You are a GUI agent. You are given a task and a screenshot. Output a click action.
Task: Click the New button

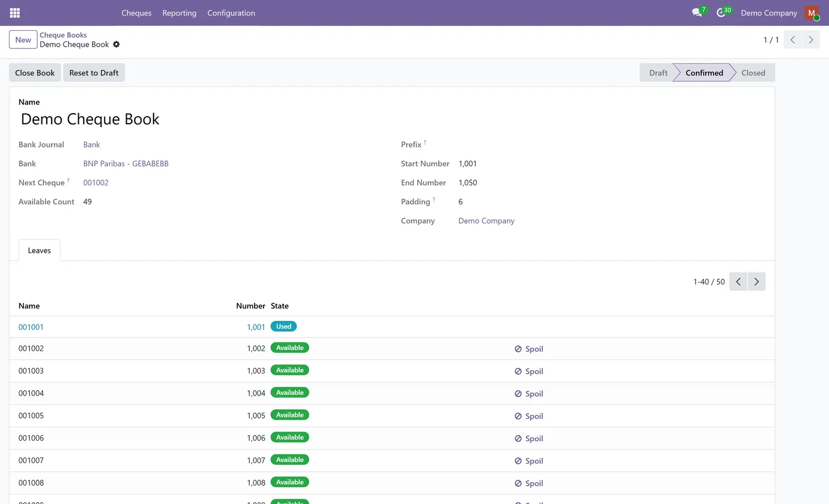[23, 40]
